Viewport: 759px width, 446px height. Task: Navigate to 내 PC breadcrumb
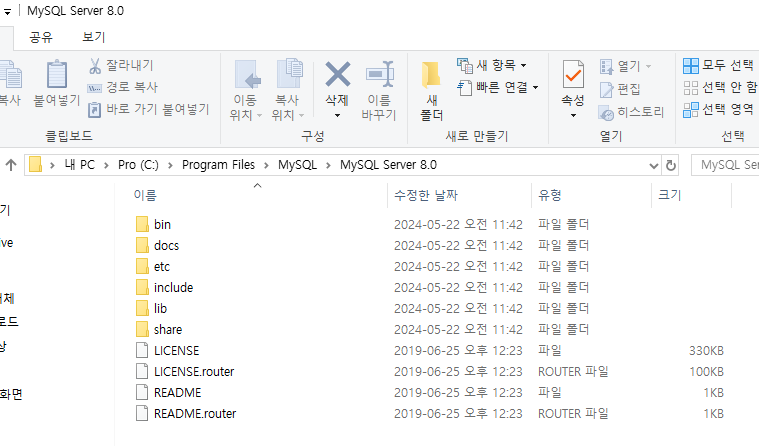[80, 165]
